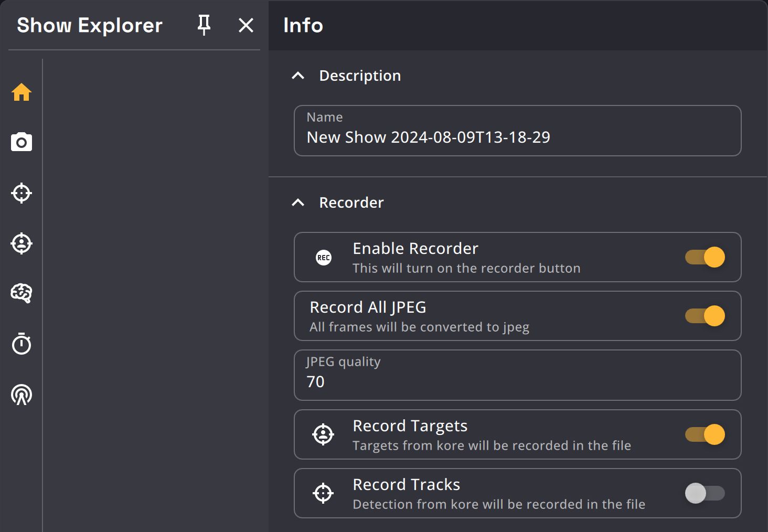Turn off Record All JPEG switch
The width and height of the screenshot is (768, 532).
coord(705,316)
